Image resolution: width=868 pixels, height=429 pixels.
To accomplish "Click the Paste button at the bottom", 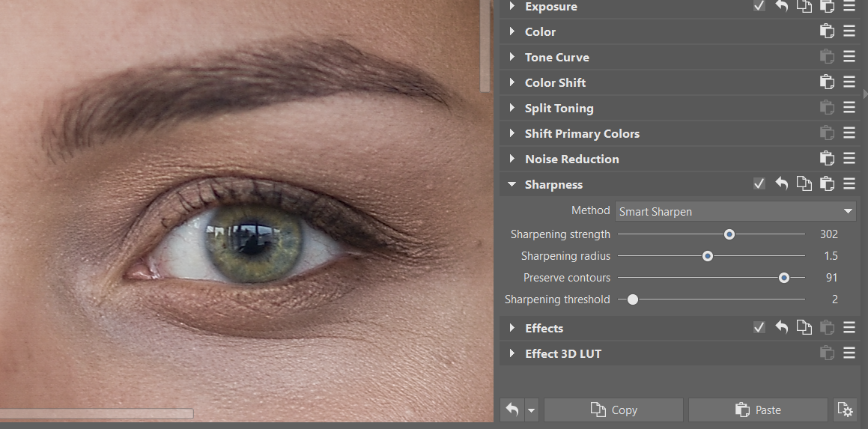I will pyautogui.click(x=758, y=410).
